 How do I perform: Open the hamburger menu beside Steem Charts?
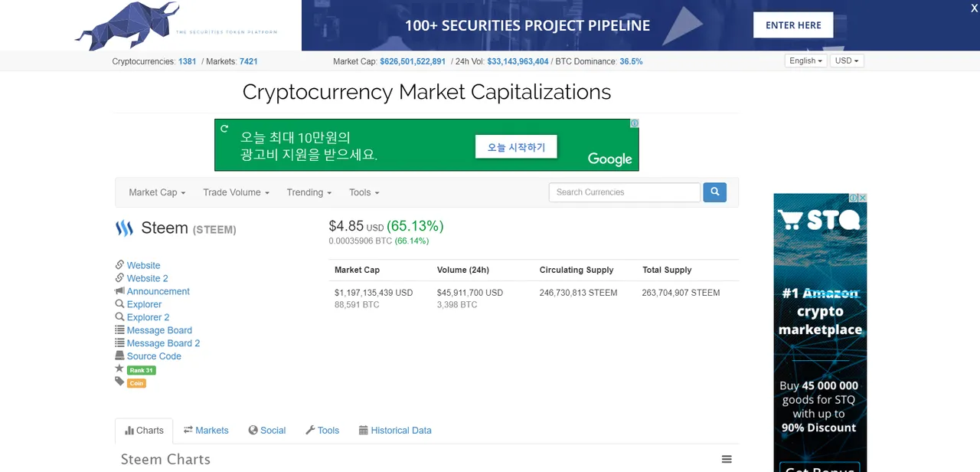coord(727,459)
